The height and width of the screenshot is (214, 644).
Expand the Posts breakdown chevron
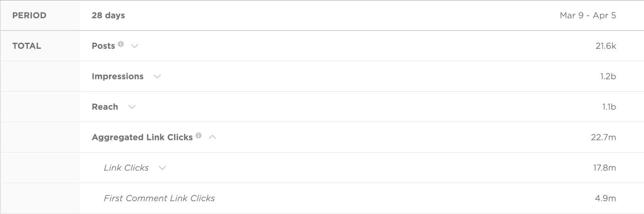pos(135,46)
